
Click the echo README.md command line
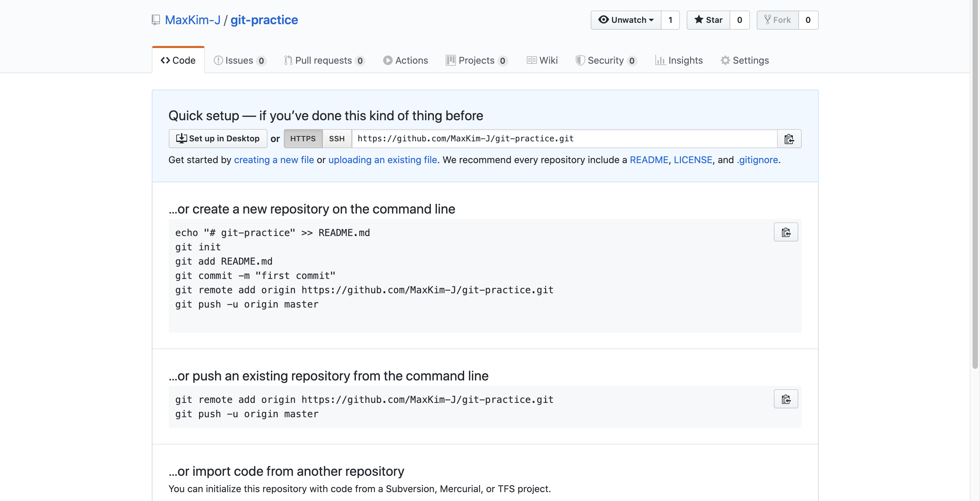point(272,233)
